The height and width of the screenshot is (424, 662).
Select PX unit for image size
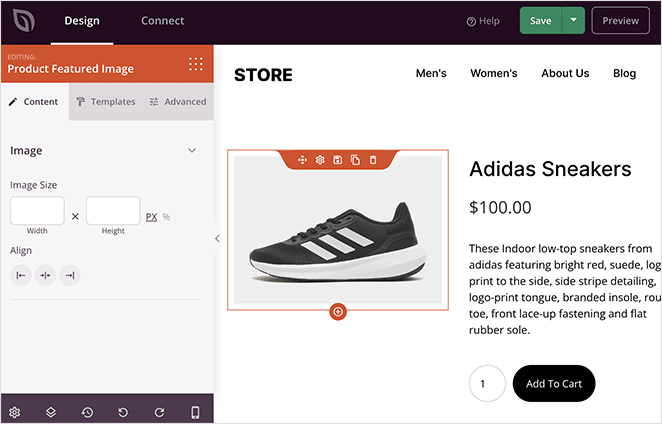click(x=151, y=217)
